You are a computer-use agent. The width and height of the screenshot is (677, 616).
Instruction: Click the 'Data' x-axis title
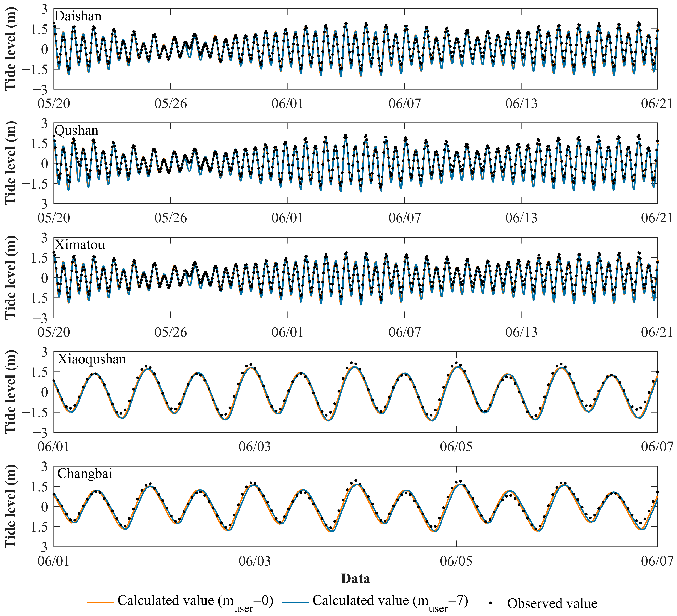(x=355, y=578)
